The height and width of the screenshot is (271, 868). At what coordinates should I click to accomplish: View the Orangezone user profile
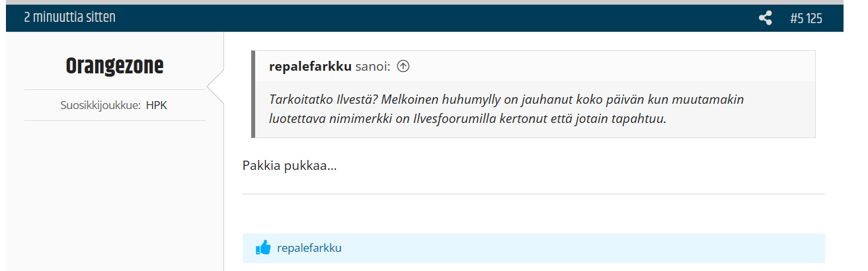click(114, 66)
